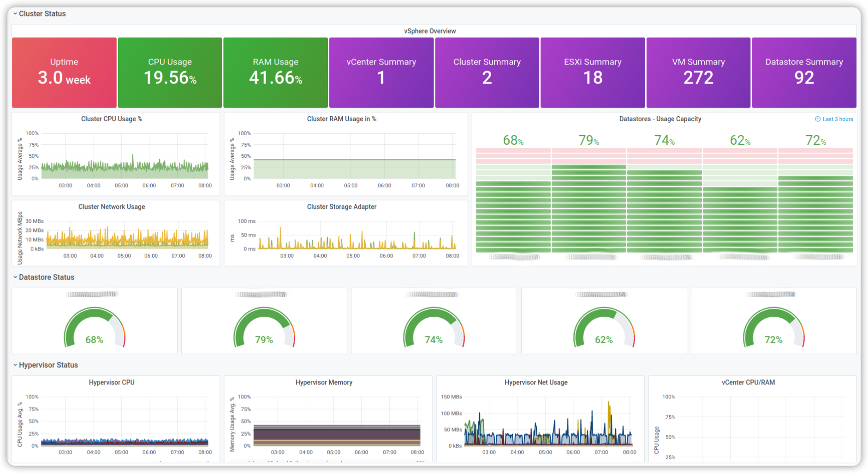Click the 72% bar gauge in Usage Capacity
Viewport: 868px width, 473px height.
(816, 200)
